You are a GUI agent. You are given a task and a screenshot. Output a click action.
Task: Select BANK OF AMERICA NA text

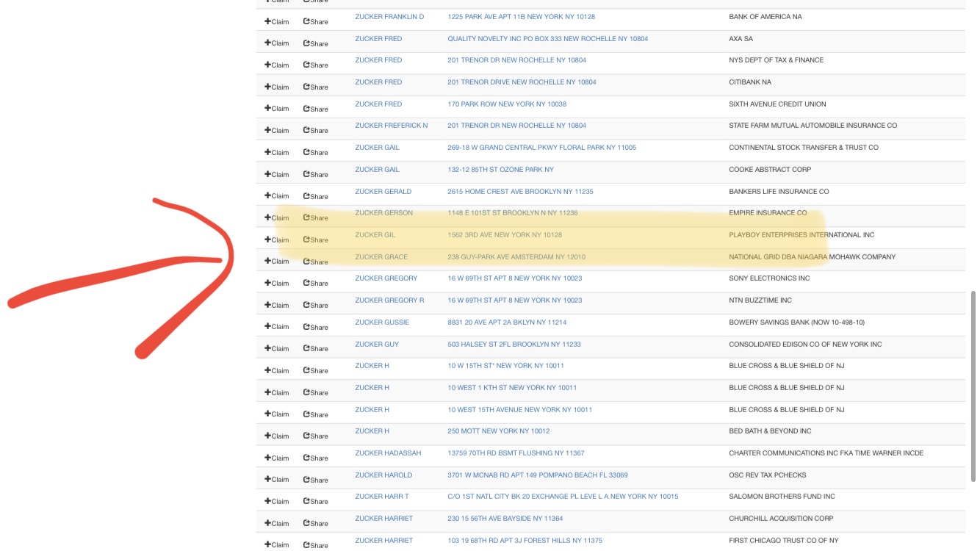tap(765, 17)
